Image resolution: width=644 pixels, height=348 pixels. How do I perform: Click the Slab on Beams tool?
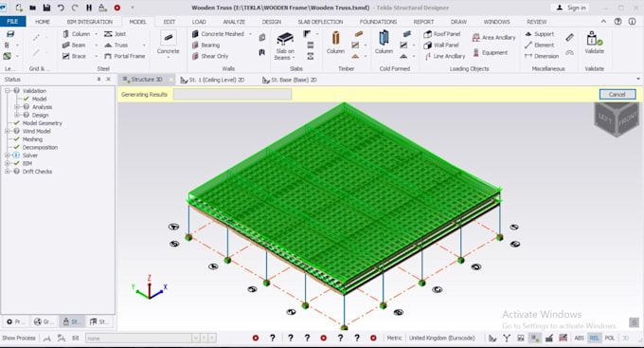pyautogui.click(x=285, y=46)
